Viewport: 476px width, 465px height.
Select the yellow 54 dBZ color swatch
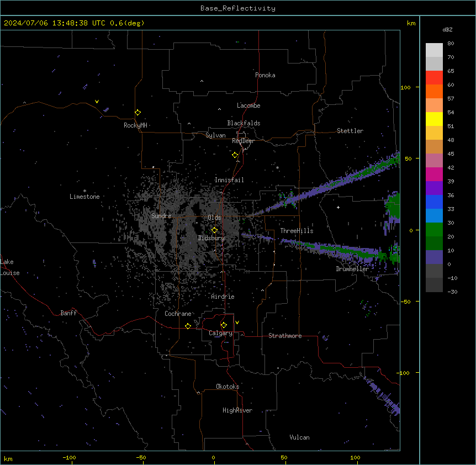click(x=434, y=119)
